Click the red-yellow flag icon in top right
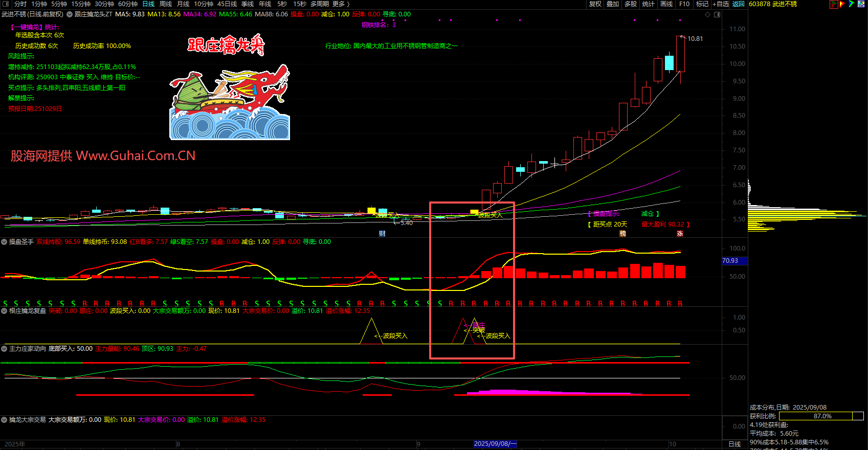 click(842, 4)
